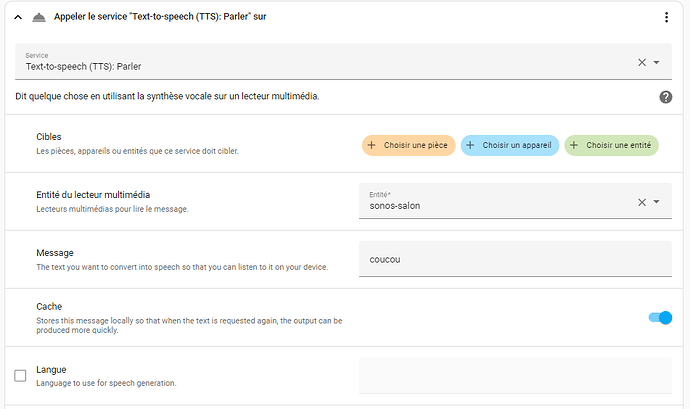The height and width of the screenshot is (409, 690).
Task: Click the plus icon on Choisir un appareil
Action: tap(470, 145)
